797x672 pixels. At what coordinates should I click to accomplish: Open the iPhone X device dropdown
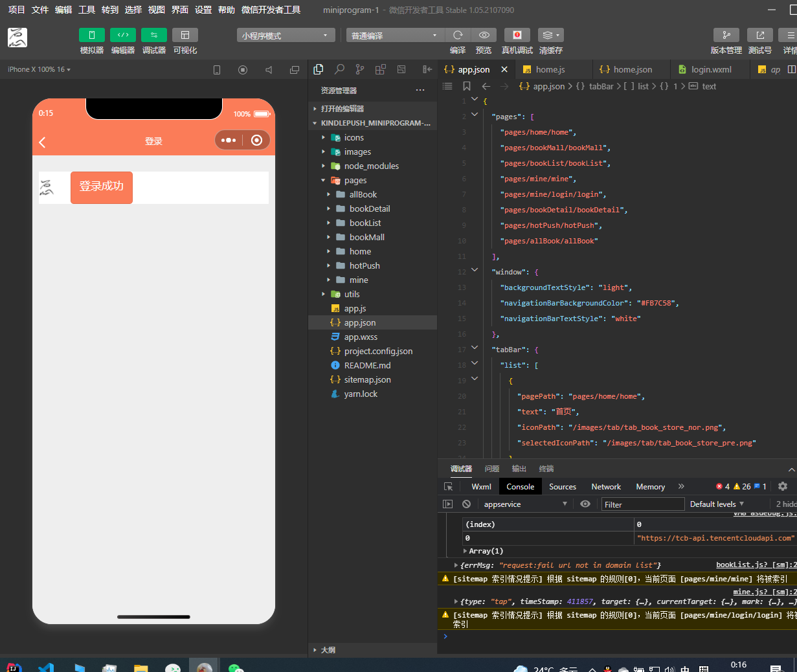coord(39,69)
